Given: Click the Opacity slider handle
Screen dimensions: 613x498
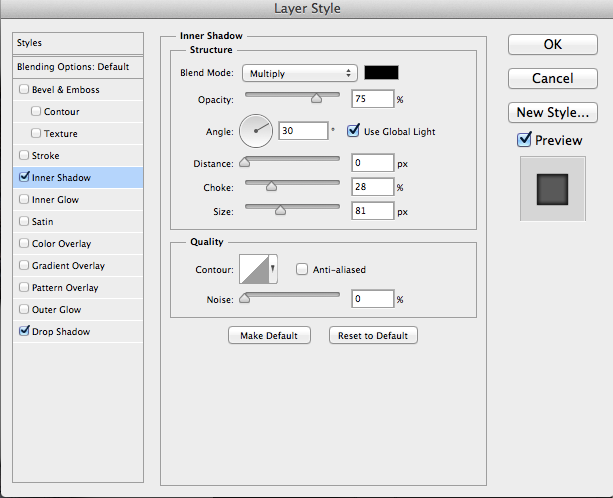Looking at the screenshot, I should pyautogui.click(x=316, y=98).
